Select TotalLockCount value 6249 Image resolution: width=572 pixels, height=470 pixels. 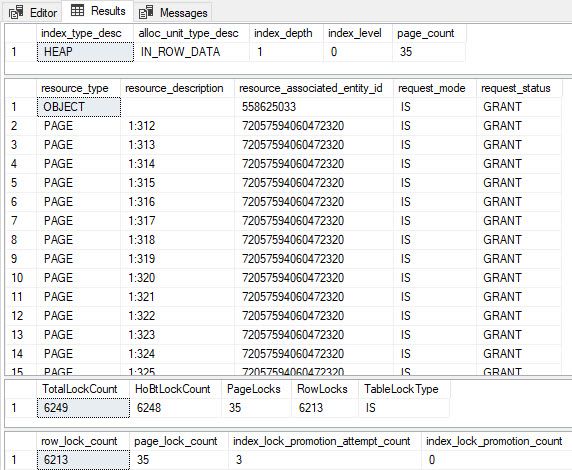pyautogui.click(x=83, y=408)
